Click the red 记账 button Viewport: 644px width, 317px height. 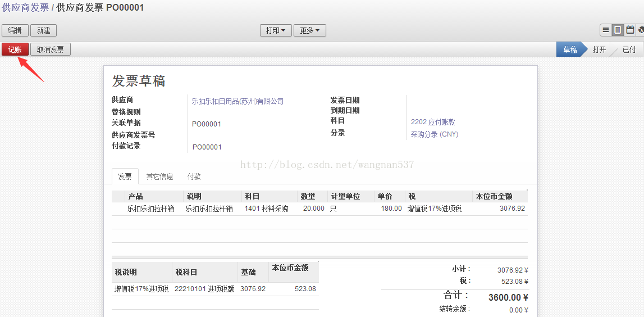pyautogui.click(x=15, y=50)
